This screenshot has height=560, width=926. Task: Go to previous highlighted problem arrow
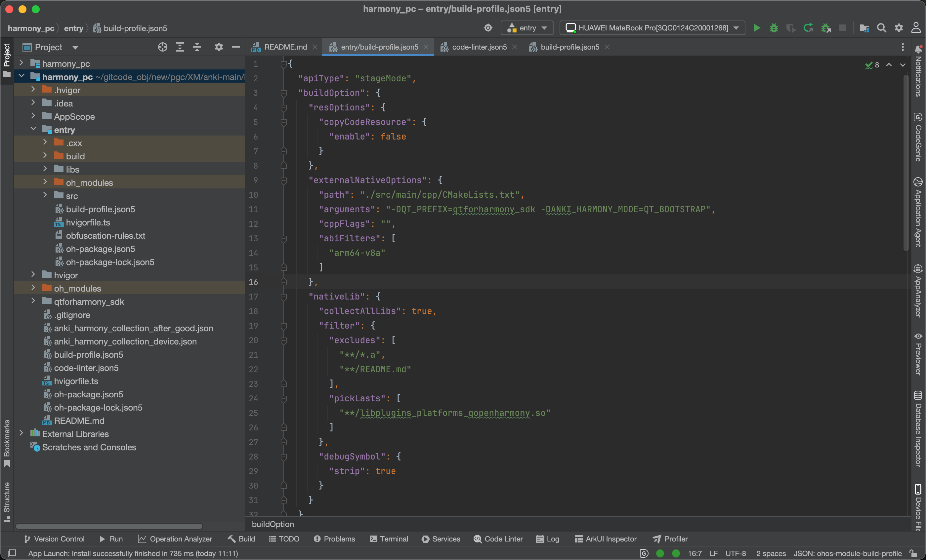tap(889, 65)
